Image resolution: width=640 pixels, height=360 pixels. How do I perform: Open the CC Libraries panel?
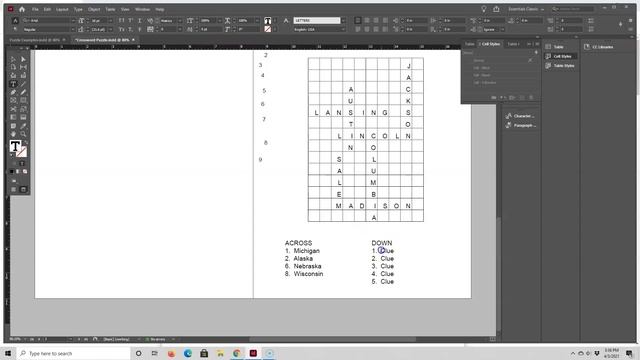tap(598, 47)
